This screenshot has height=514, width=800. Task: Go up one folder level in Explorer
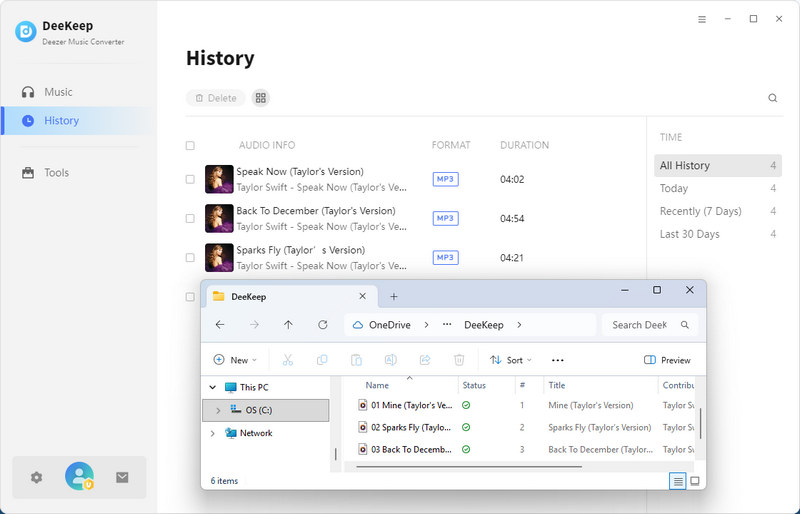tap(288, 325)
